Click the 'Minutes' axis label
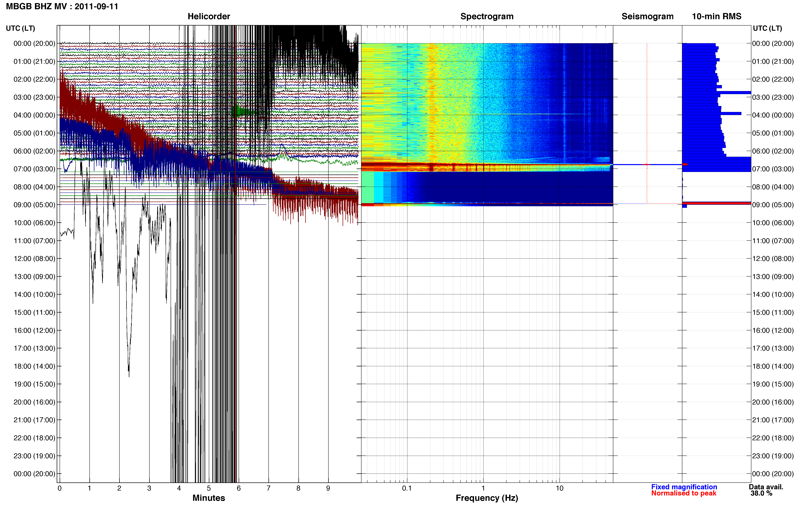This screenshot has height=508, width=812. click(209, 498)
